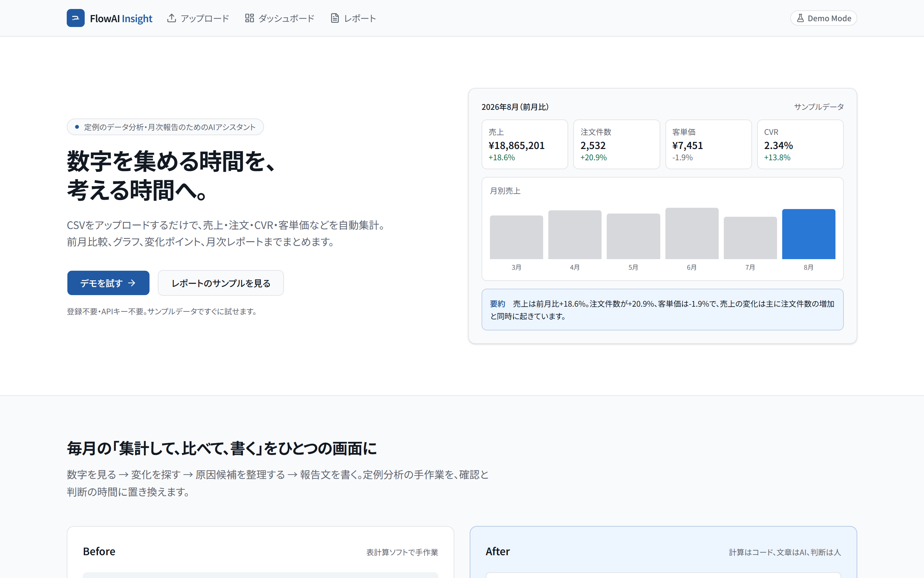
Task: Click the 3月 bar in chart
Action: [516, 237]
